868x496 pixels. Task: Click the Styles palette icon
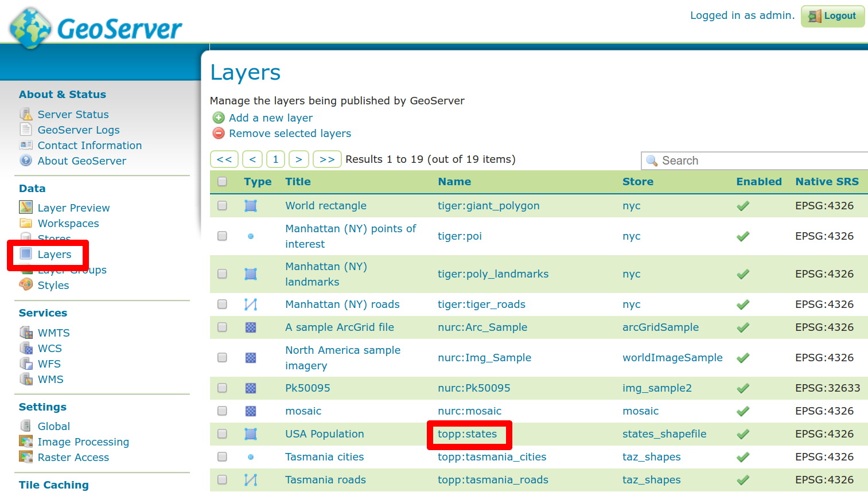click(x=26, y=284)
